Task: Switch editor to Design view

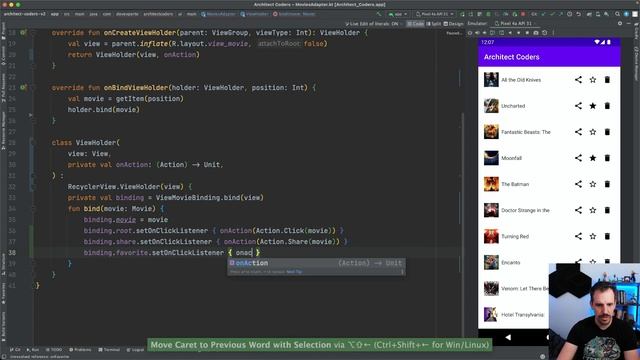Action: pos(454,24)
